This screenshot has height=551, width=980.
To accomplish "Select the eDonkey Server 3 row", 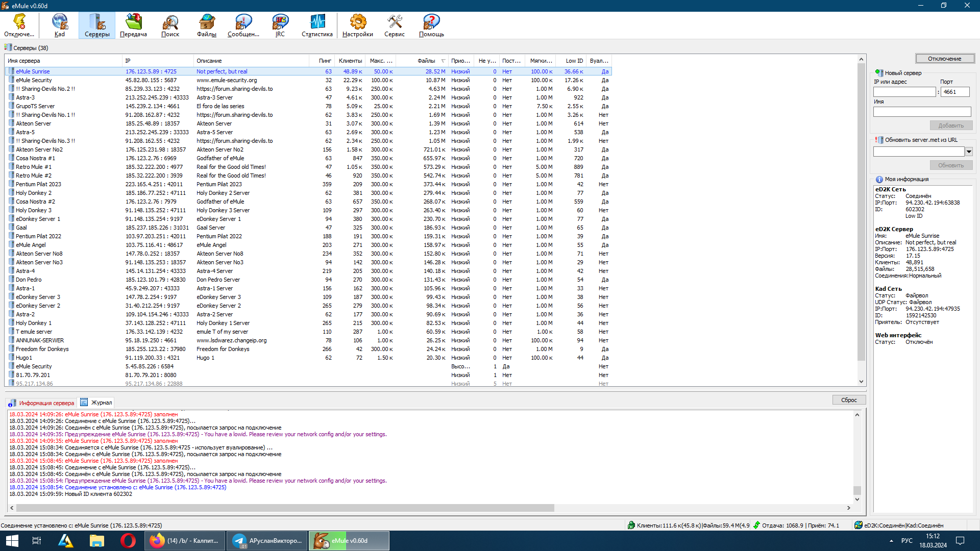I will click(x=308, y=297).
